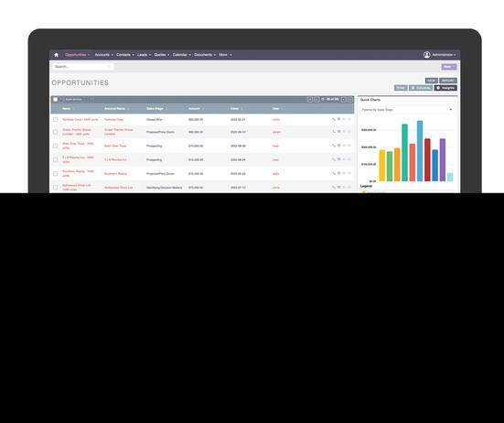Go to previous page of records
The height and width of the screenshot is (423, 504).
[316, 100]
